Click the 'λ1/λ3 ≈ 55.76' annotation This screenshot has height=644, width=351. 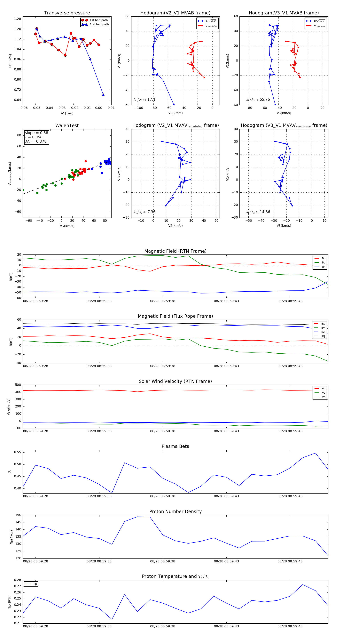(258, 100)
